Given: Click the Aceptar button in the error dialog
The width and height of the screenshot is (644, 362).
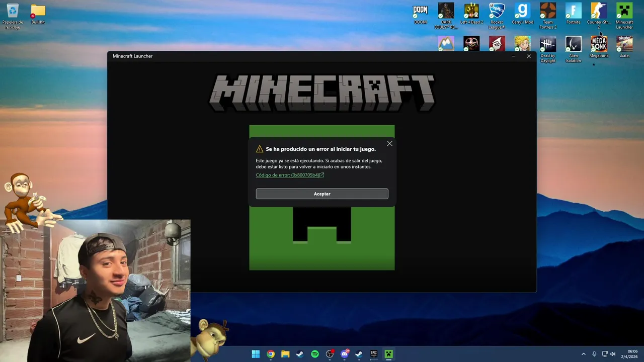Looking at the screenshot, I should click(322, 194).
